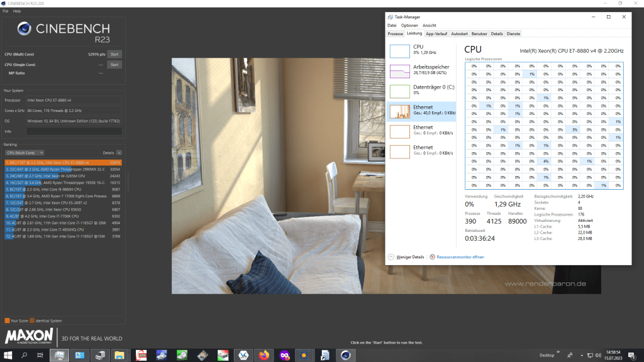The height and width of the screenshot is (362, 644).
Task: Switch to Cinebench taskbar icon
Action: (x=345, y=355)
